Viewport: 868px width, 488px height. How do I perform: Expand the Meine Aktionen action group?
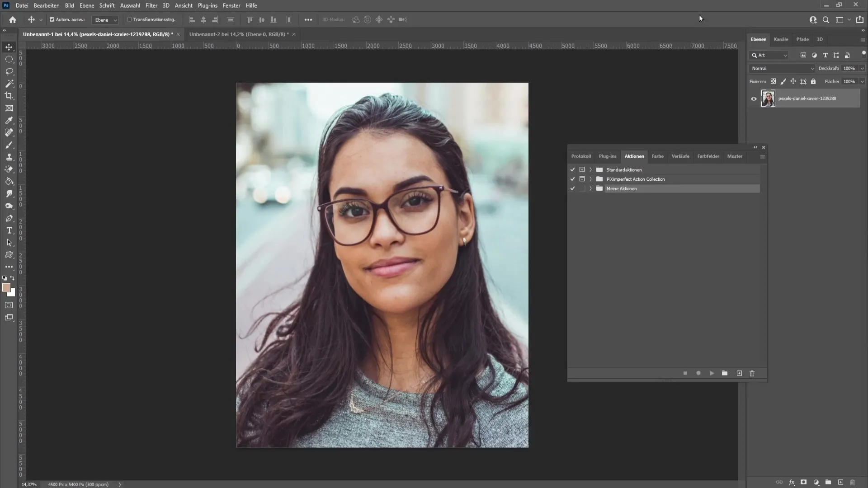590,188
